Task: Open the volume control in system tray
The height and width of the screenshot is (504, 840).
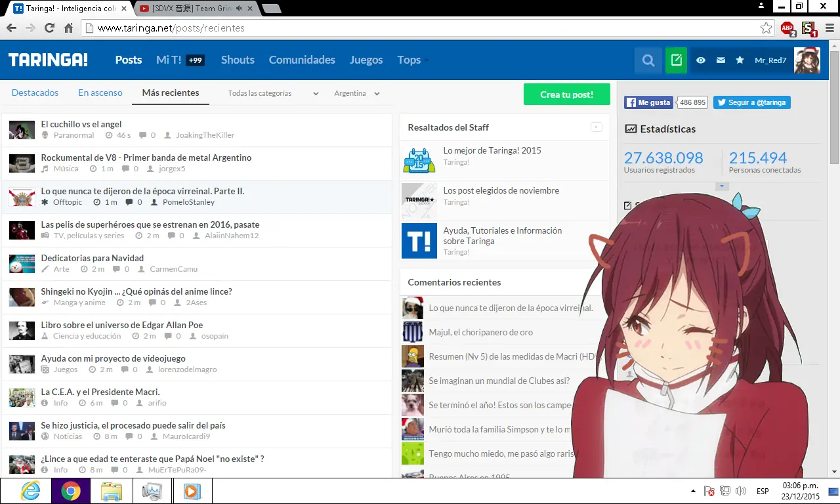Action: (x=741, y=491)
